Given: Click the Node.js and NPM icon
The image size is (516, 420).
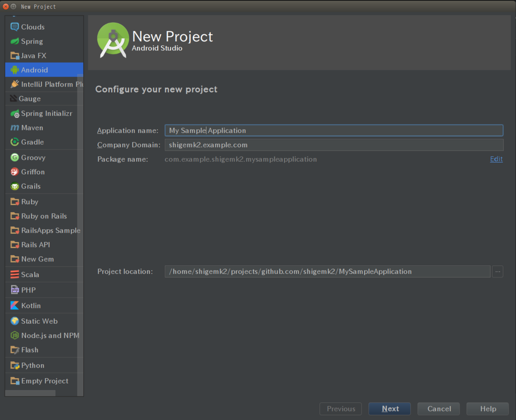Looking at the screenshot, I should [x=15, y=335].
